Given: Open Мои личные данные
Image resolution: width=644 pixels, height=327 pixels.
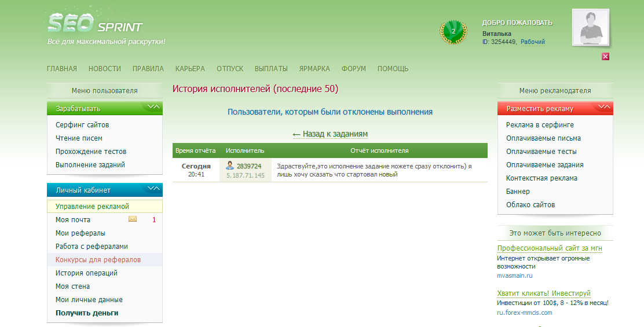Looking at the screenshot, I should pos(89,300).
